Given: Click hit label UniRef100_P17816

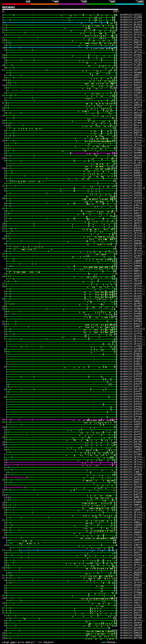Looking at the screenshot, I should (x=131, y=65).
